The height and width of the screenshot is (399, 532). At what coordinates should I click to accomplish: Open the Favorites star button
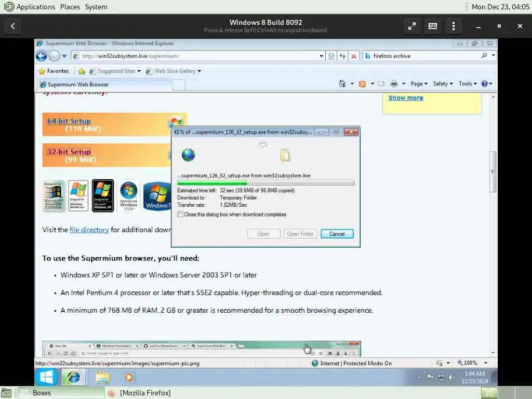[54, 71]
